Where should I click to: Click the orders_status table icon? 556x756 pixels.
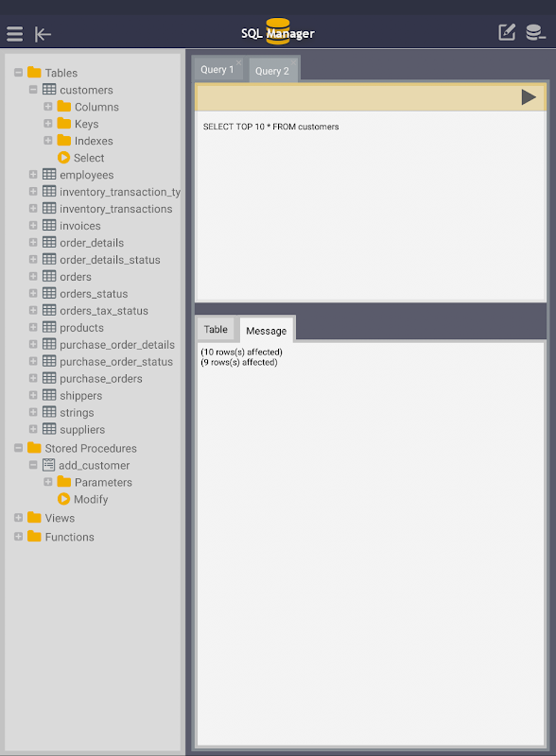(x=49, y=293)
